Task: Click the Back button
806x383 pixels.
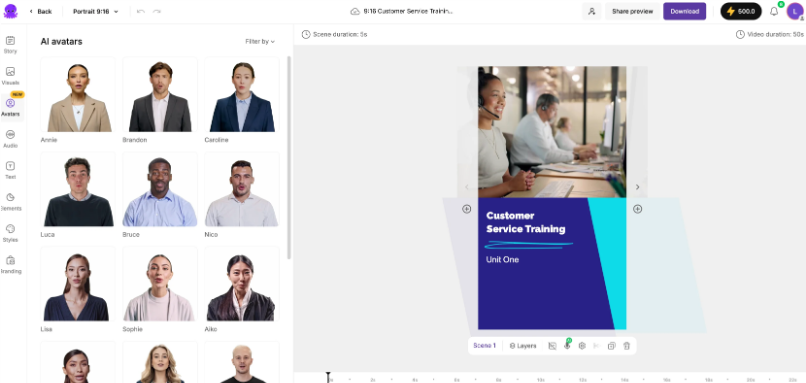Action: pyautogui.click(x=41, y=11)
